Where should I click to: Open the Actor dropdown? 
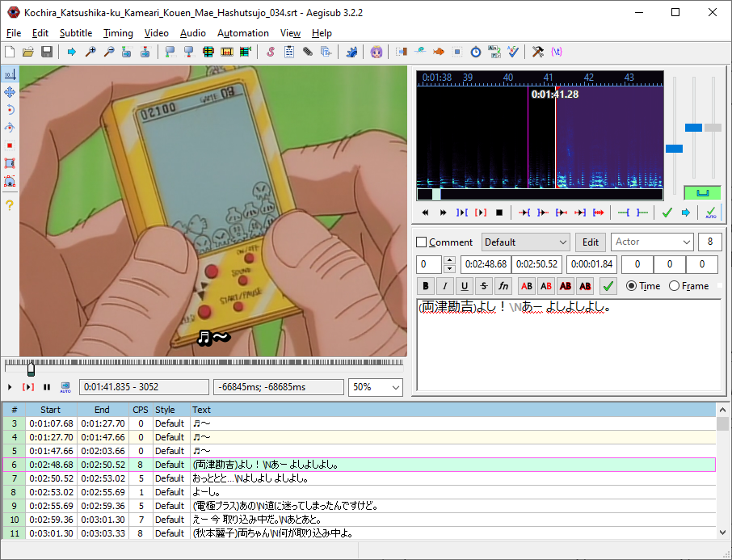click(x=652, y=242)
